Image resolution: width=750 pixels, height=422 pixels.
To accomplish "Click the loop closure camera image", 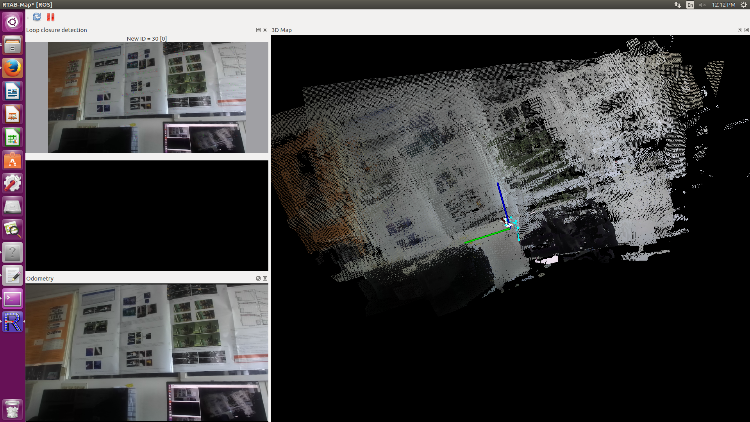I will [147, 97].
